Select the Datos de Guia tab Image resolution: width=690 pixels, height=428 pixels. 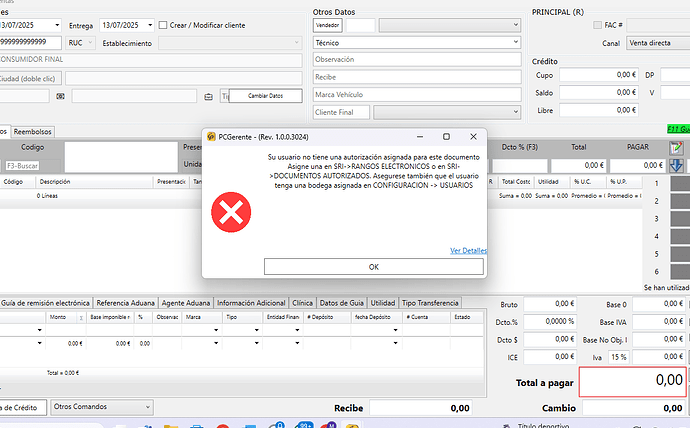341,303
